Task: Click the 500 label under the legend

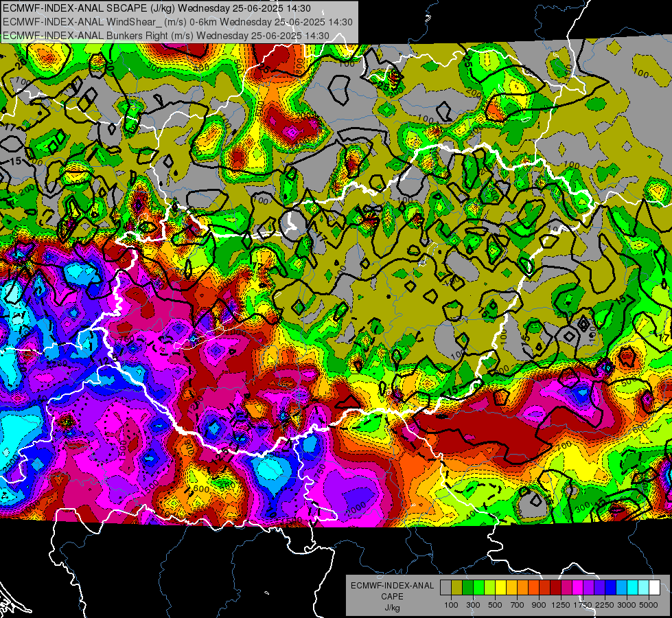Action: tap(495, 605)
